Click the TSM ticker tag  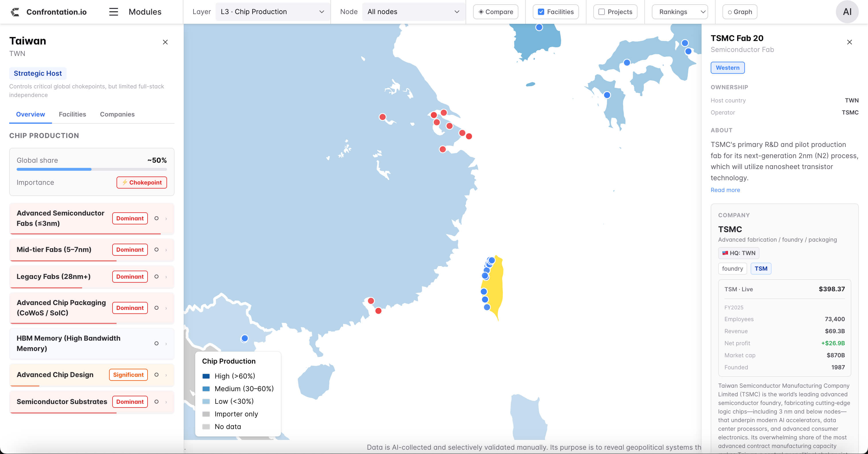pyautogui.click(x=761, y=268)
